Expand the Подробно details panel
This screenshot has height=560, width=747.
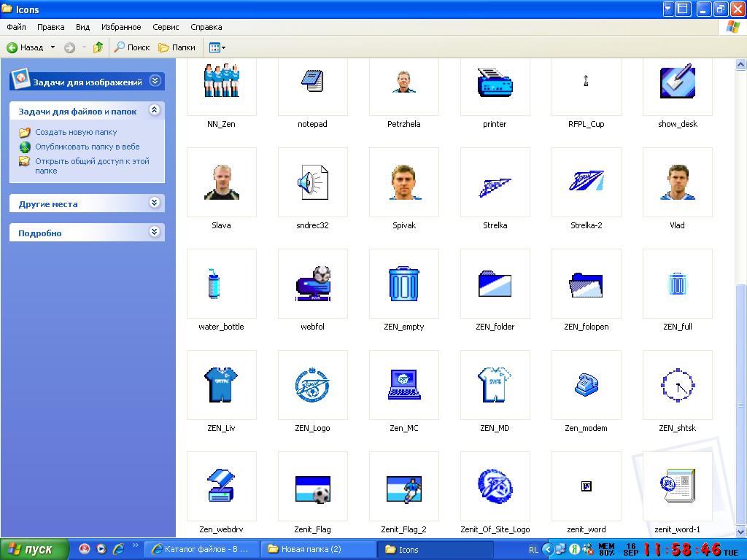coord(154,232)
